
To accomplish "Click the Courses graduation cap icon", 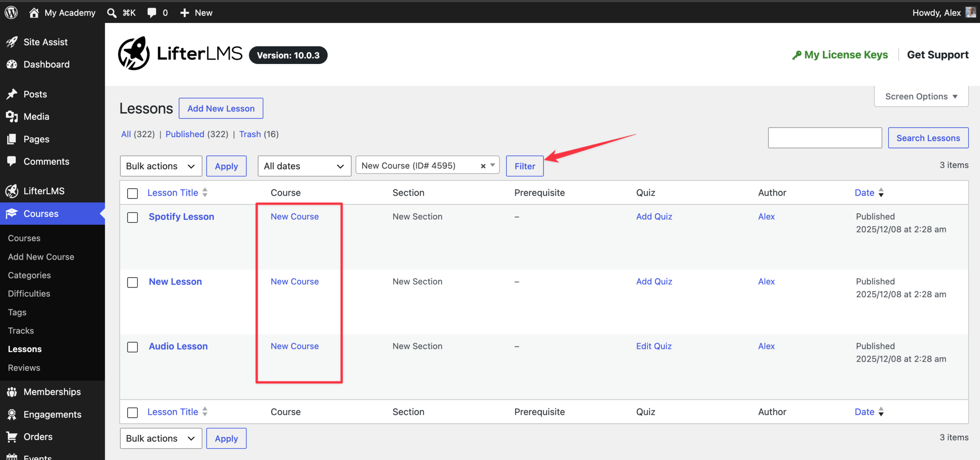I will point(12,213).
